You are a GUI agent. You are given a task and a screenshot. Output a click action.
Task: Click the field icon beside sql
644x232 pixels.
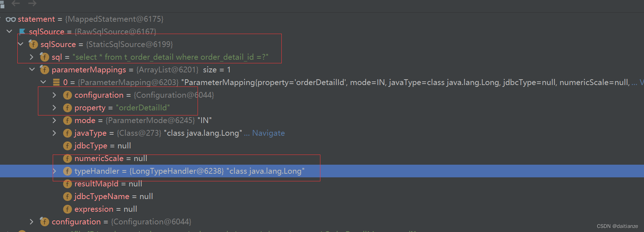coord(44,57)
